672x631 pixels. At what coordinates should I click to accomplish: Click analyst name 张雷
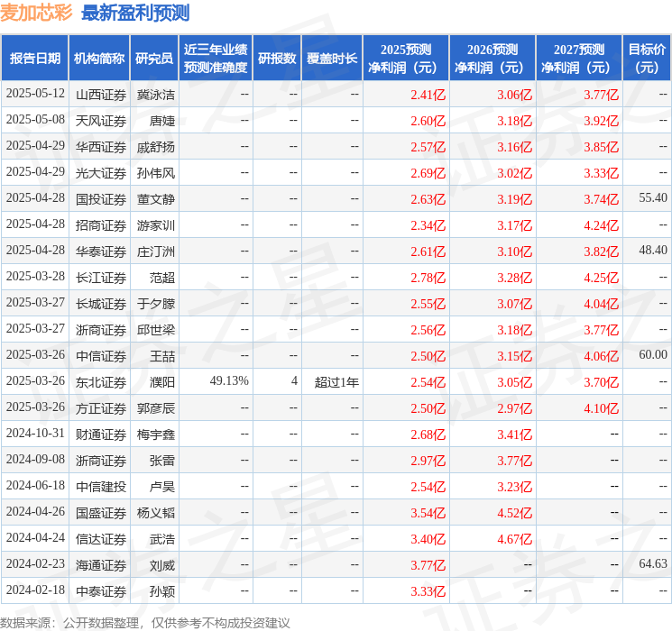[162, 461]
